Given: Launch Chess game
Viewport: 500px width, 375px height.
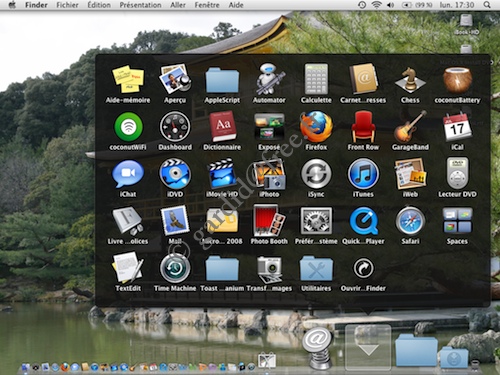Looking at the screenshot, I should point(410,80).
